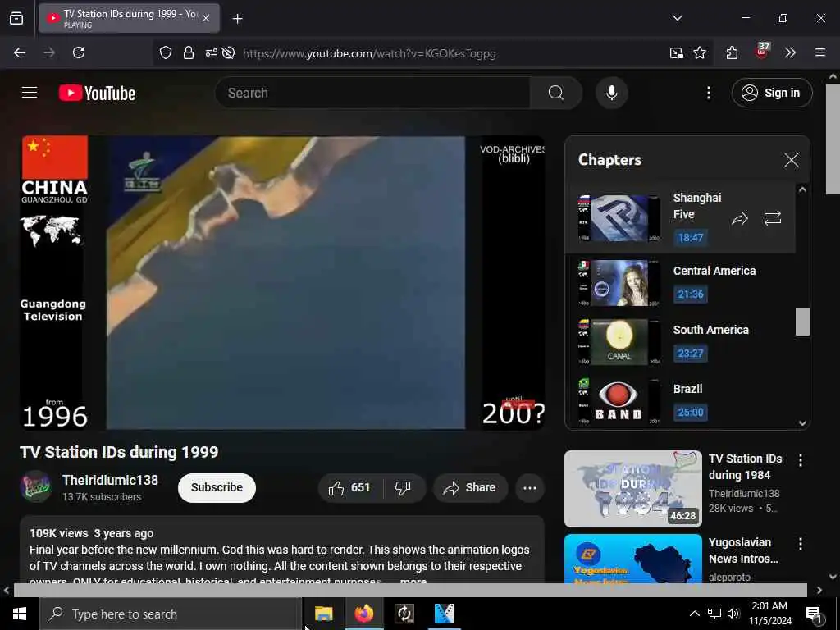Click the page vertical scrollbar thumb
The image size is (840, 630).
coord(833,139)
